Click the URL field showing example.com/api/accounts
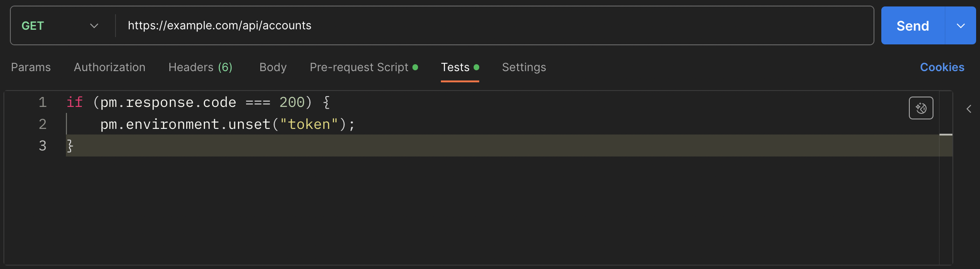The image size is (980, 269). pyautogui.click(x=219, y=25)
